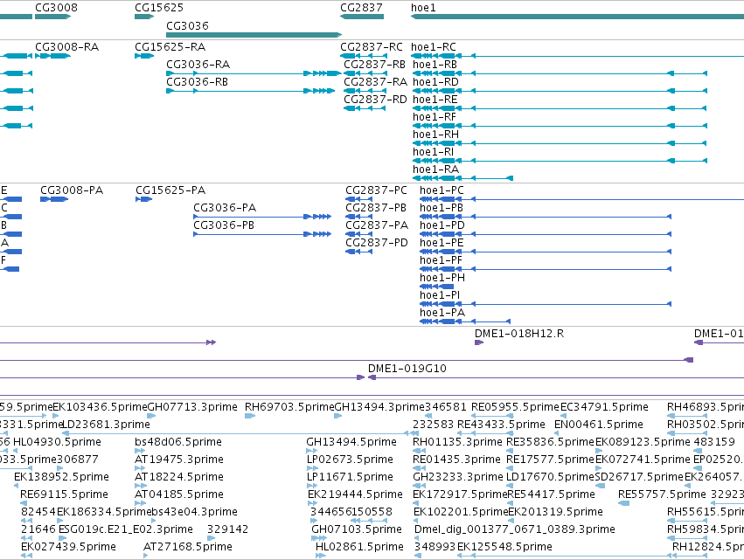Viewport: 744px width, 560px height.
Task: Select transcript CG3036-RA
Action: (198, 65)
